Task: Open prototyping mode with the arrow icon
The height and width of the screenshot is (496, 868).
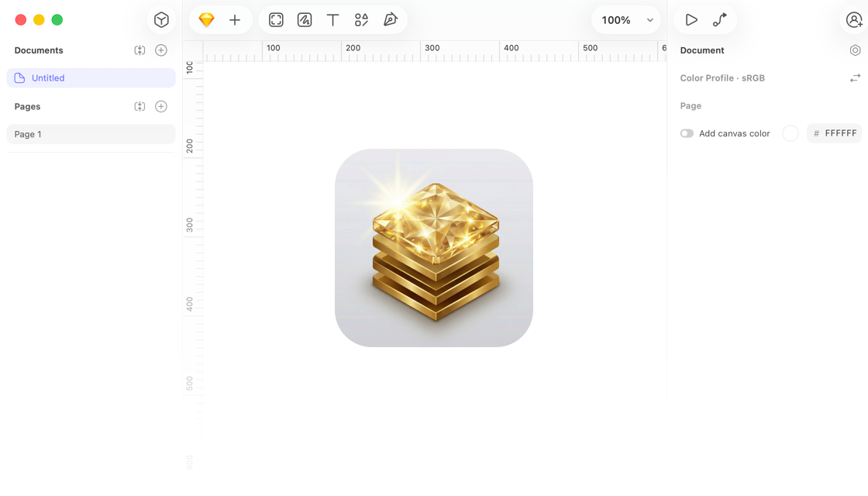Action: click(719, 19)
